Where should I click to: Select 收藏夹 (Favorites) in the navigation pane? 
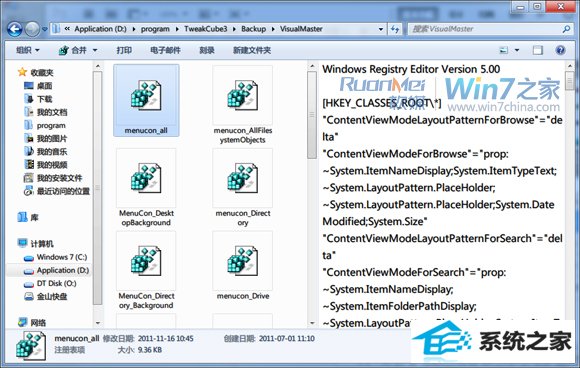35,72
